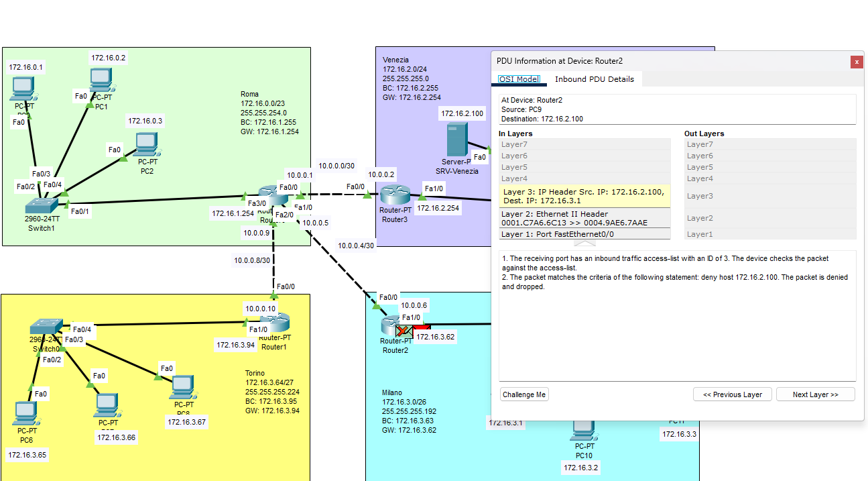Click the PC10 computer in Milano
The image size is (868, 481).
point(584,429)
